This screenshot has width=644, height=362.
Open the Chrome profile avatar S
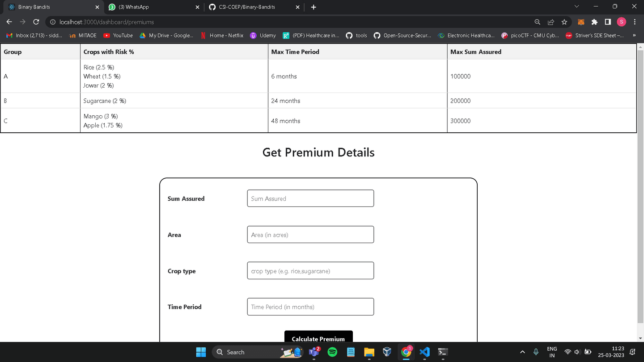tap(621, 22)
